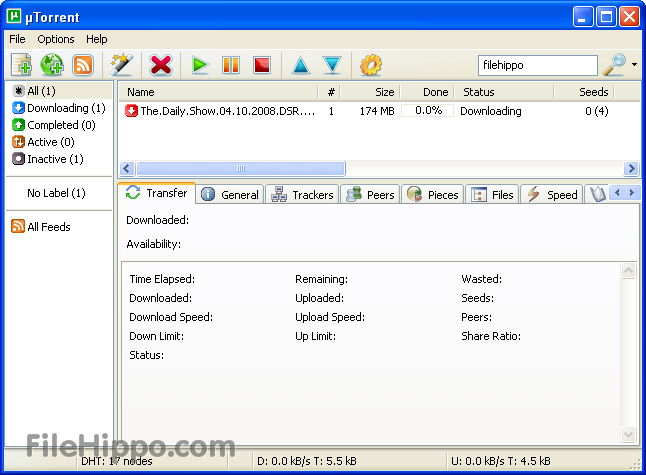This screenshot has height=475, width=646.
Task: Switch to the Speed tab
Action: coord(552,195)
